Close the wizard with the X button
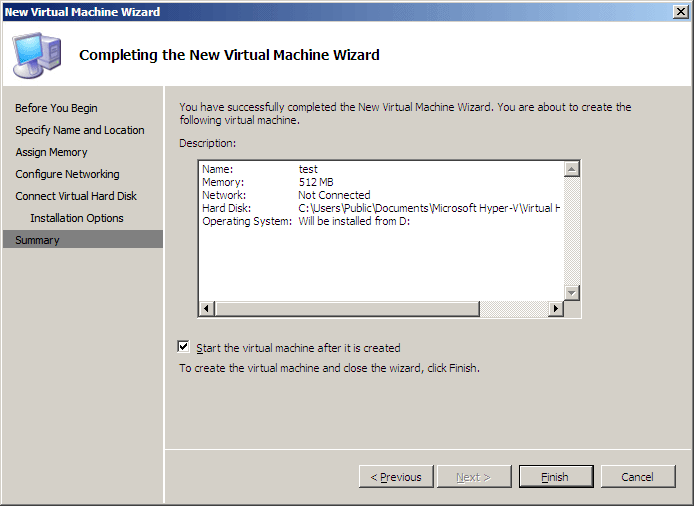694x506 pixels. click(x=681, y=12)
